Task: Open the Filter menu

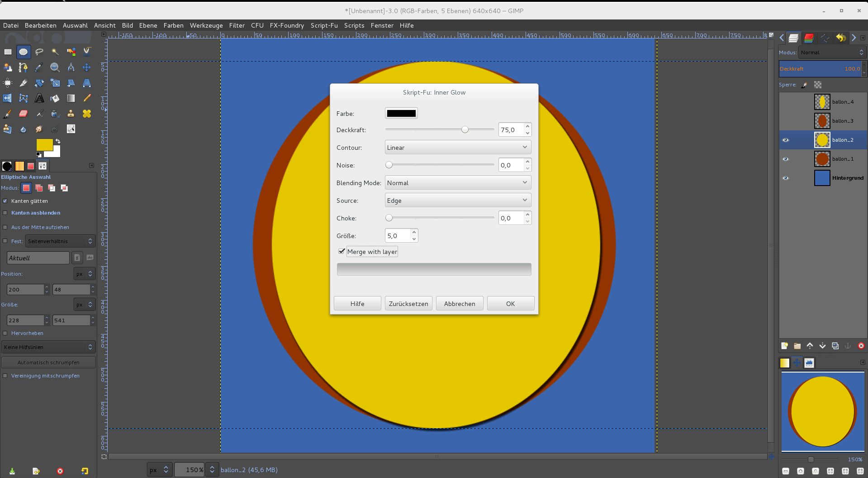Action: click(237, 25)
